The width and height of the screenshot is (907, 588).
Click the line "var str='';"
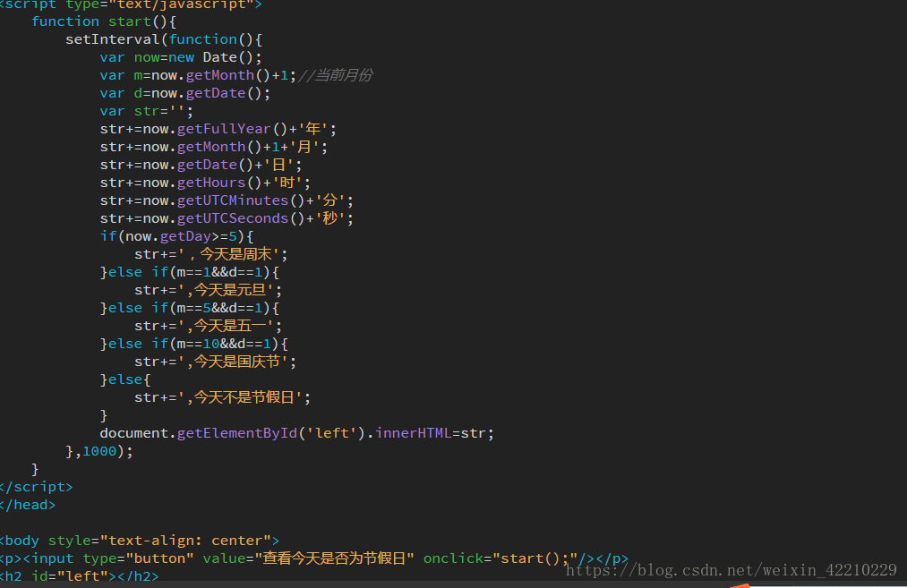(146, 111)
